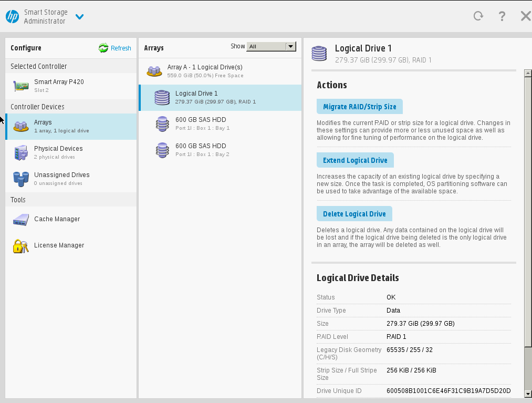Click scrollbar down arrow in details panel
The height and width of the screenshot is (403, 532).
click(x=528, y=394)
